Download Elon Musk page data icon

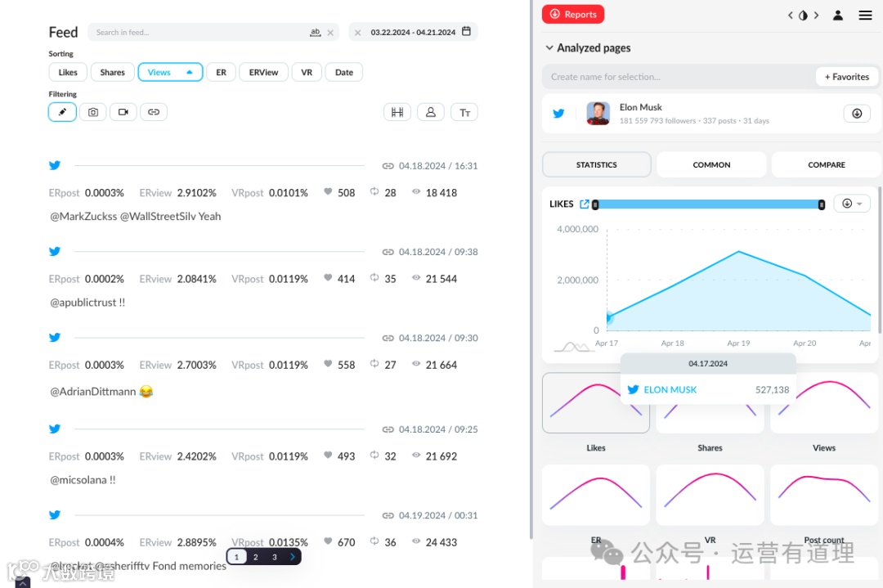click(857, 113)
